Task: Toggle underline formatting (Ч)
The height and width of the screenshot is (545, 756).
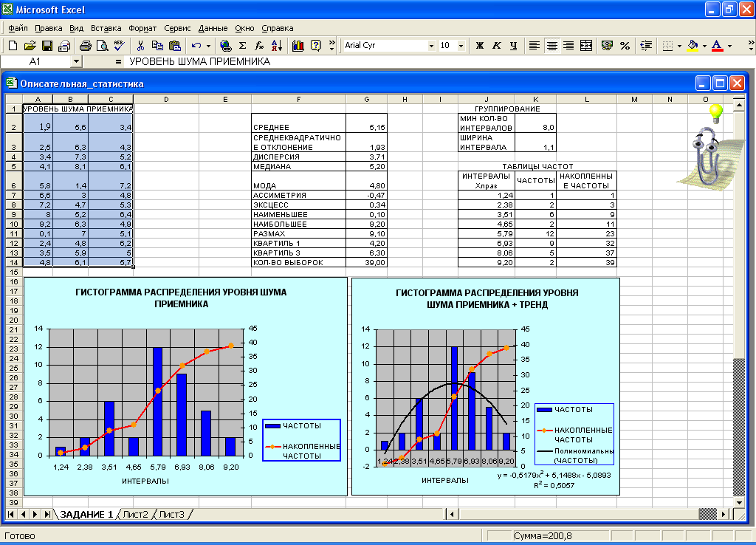Action: pyautogui.click(x=514, y=45)
